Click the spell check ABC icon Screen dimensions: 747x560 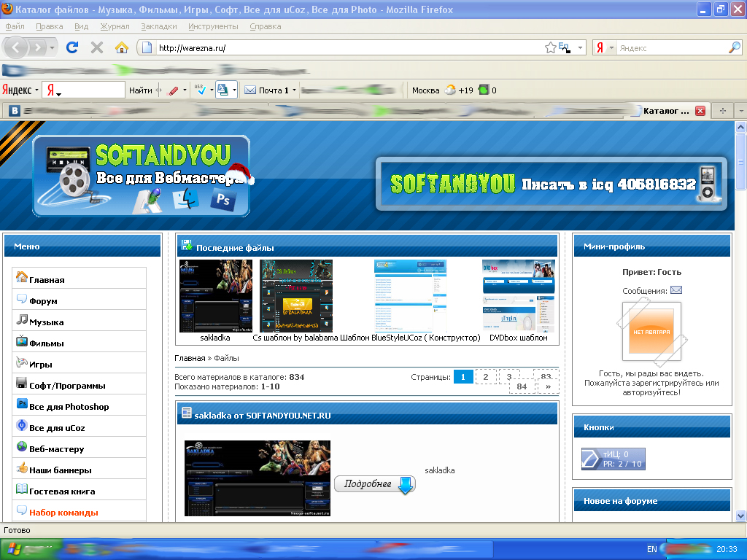(201, 90)
